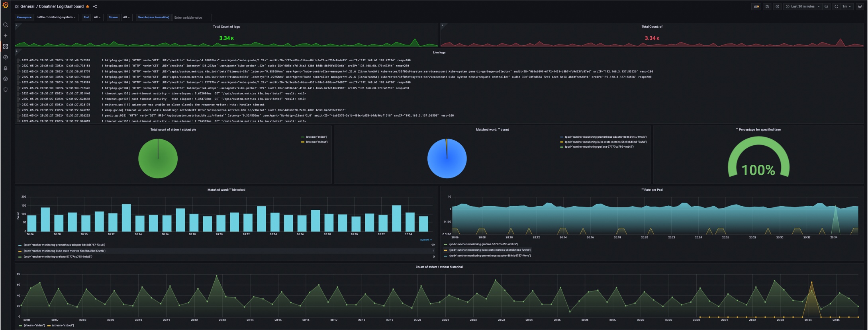Open the Explore compass in the sidebar

pos(6,57)
